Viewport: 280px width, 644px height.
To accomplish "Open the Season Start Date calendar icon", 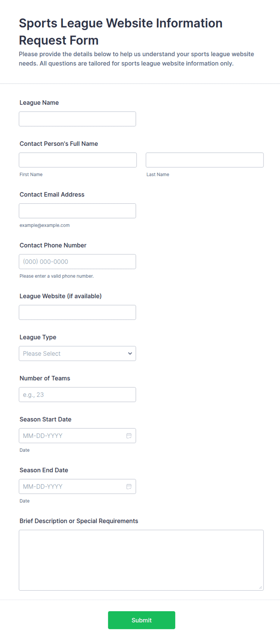I will (129, 436).
